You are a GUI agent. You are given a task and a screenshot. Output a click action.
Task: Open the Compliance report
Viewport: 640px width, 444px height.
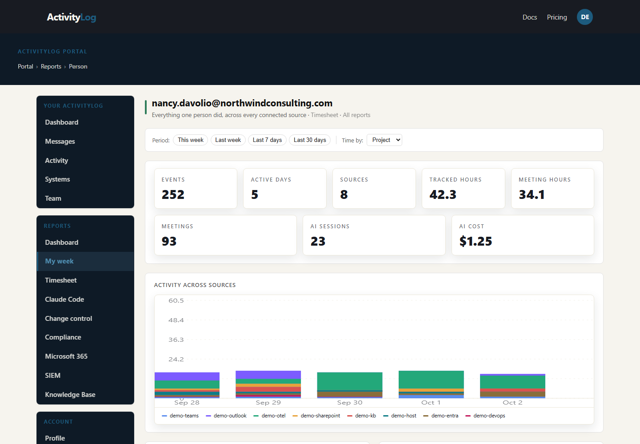(85, 337)
